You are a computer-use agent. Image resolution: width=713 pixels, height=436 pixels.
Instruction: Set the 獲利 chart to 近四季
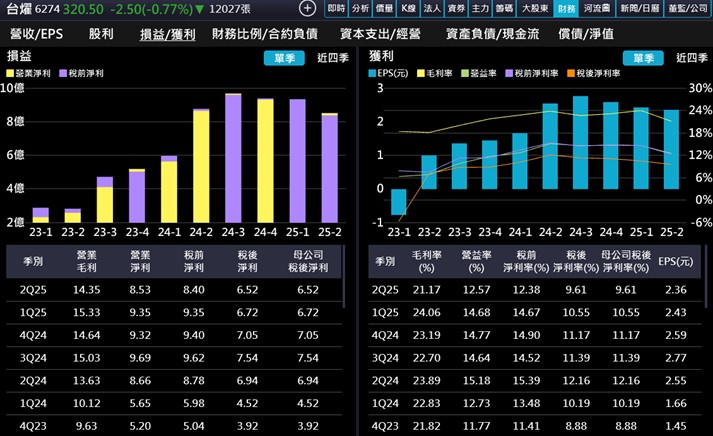684,57
